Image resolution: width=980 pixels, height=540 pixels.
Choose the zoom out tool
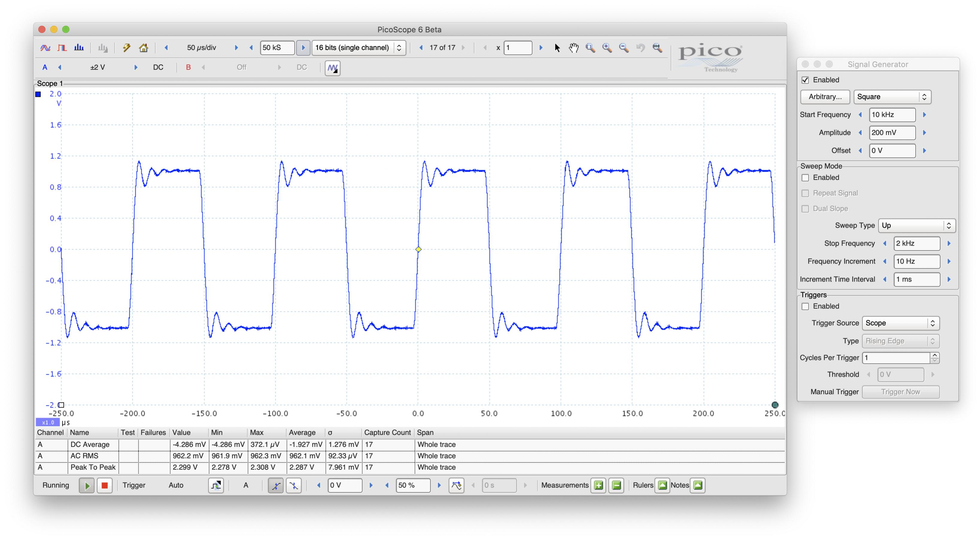pyautogui.click(x=624, y=48)
